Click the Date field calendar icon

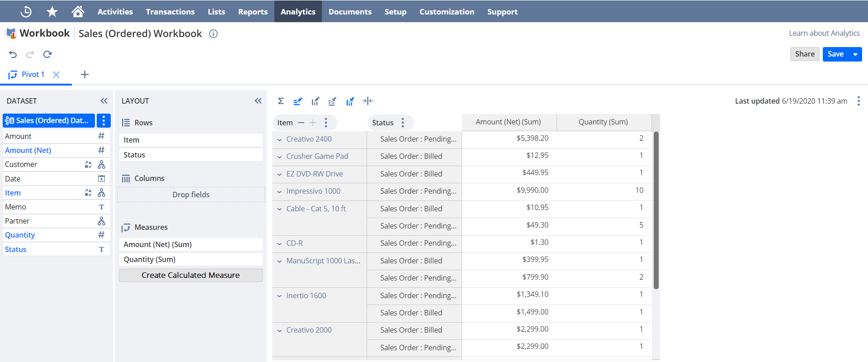tap(101, 179)
